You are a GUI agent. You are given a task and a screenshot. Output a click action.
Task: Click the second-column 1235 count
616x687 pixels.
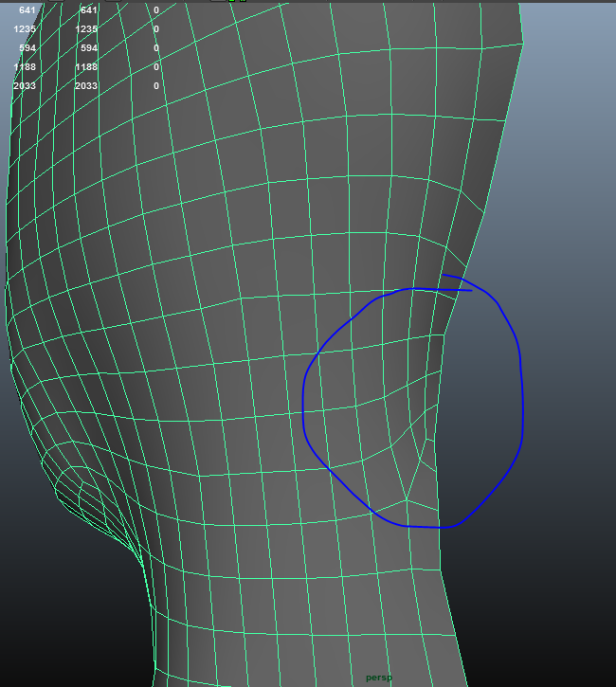click(x=87, y=29)
